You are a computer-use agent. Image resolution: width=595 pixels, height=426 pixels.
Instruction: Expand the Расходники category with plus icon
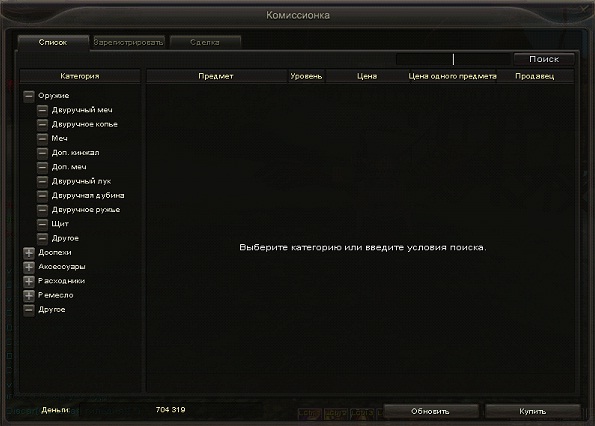[x=29, y=281]
